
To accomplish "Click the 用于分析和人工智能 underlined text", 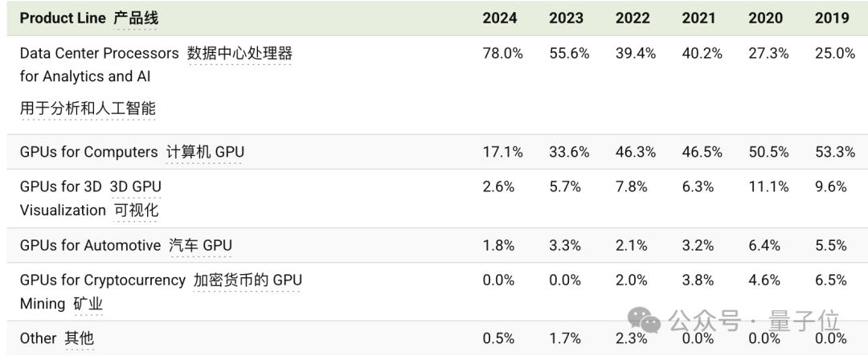I will coord(88,108).
